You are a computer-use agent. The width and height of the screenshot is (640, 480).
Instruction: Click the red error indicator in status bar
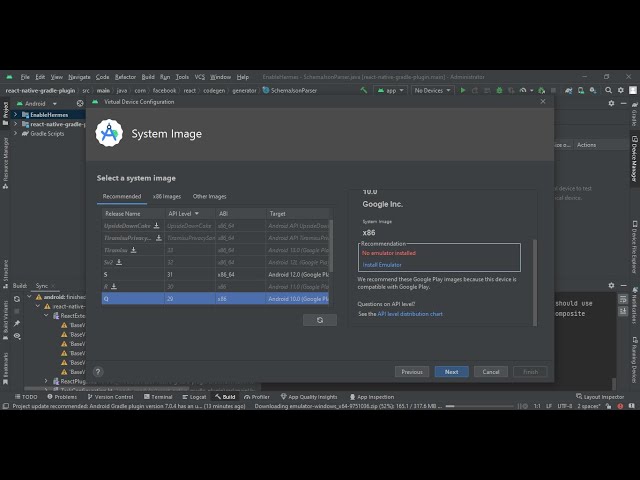pyautogui.click(x=620, y=406)
